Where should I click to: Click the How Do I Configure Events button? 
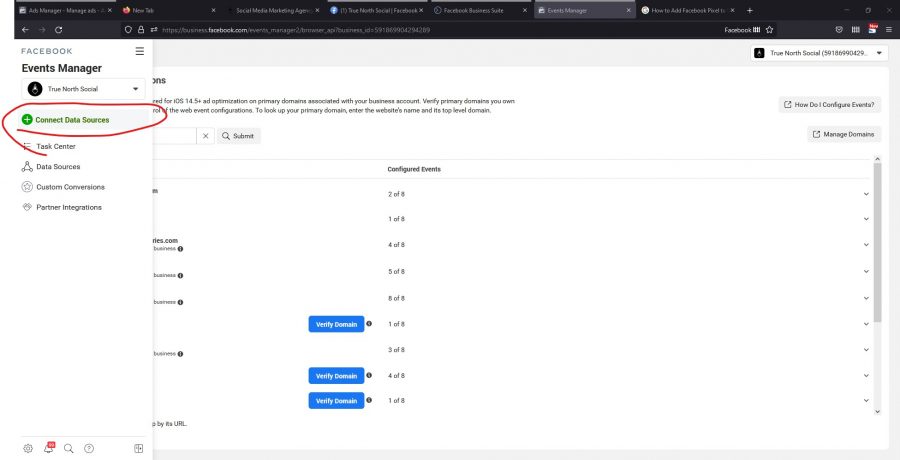830,104
